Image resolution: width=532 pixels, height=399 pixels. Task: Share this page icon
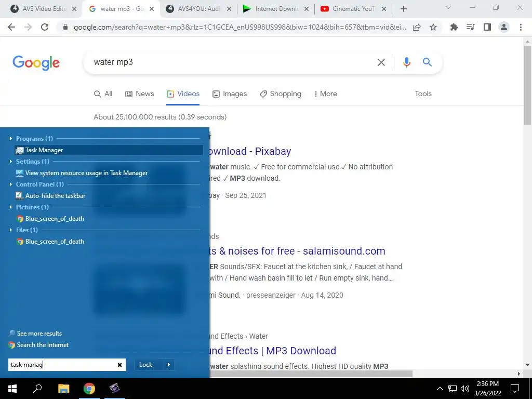(x=417, y=27)
